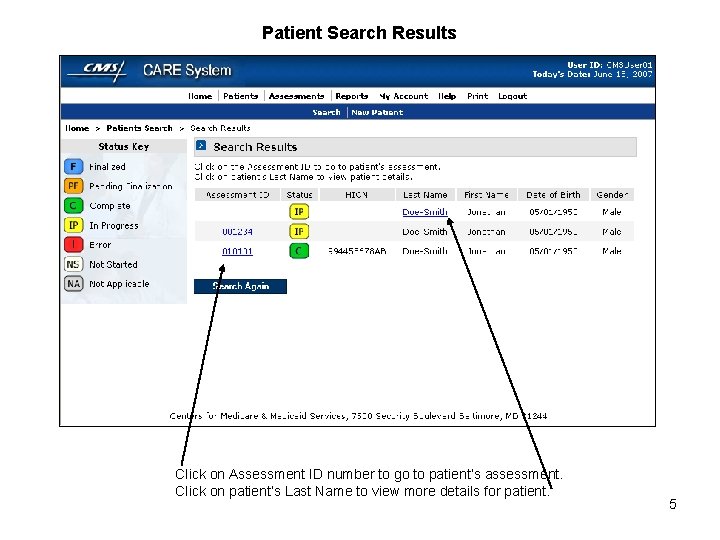The image size is (720, 540).
Task: Click the Logout link in navigation
Action: point(512,96)
